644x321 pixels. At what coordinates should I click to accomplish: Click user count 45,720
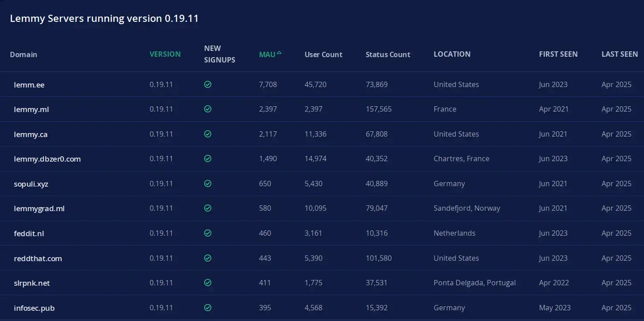[315, 84]
